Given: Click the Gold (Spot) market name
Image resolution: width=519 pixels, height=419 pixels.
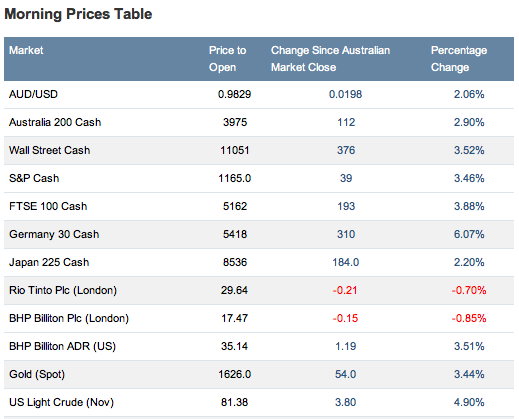Looking at the screenshot, I should [37, 374].
